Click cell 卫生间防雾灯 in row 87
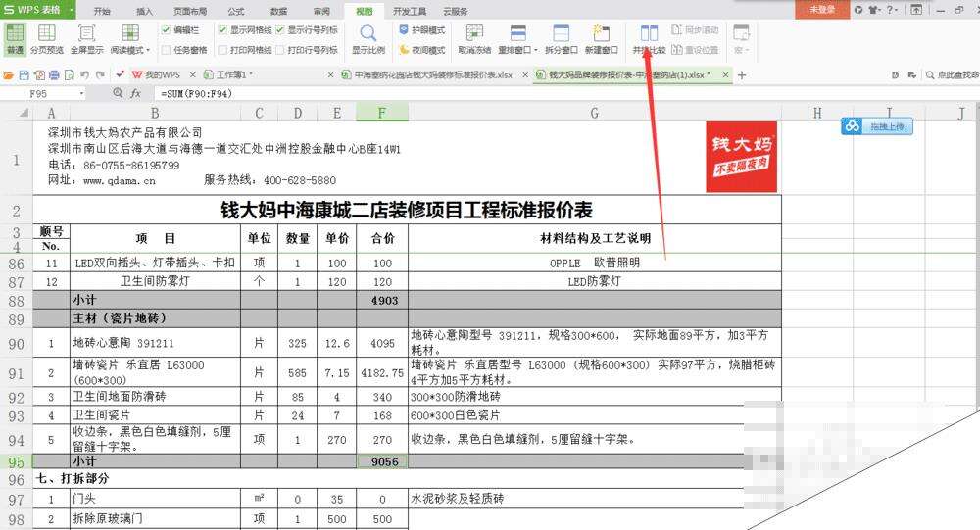Image resolution: width=980 pixels, height=530 pixels. (x=155, y=281)
